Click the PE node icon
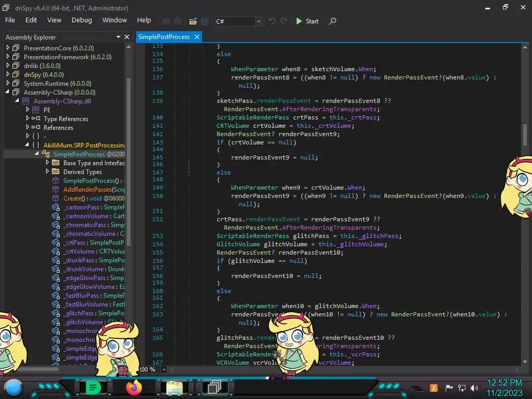 pos(36,110)
